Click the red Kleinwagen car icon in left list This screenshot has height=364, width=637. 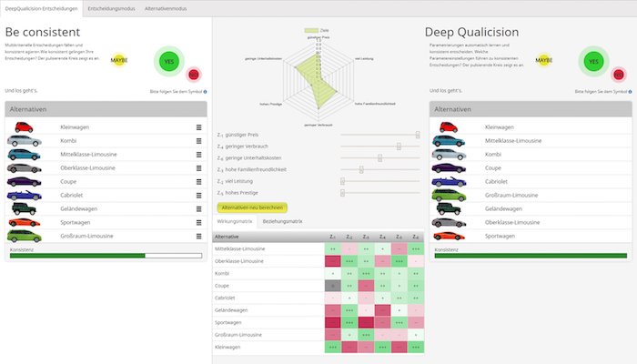(24, 127)
